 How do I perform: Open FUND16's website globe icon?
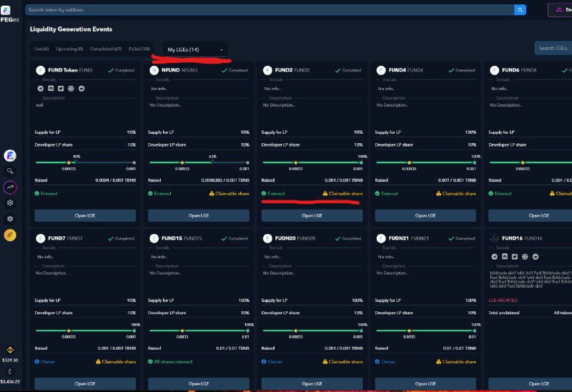525,257
